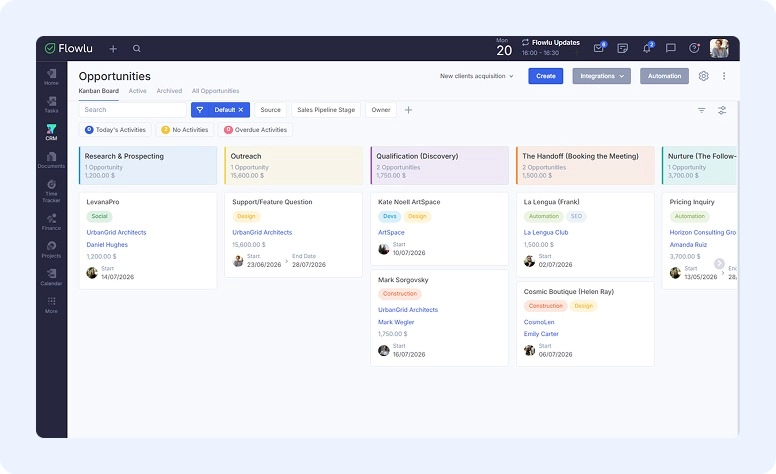The width and height of the screenshot is (776, 474).
Task: Click Qualification (Discovery) column header
Action: 439,165
